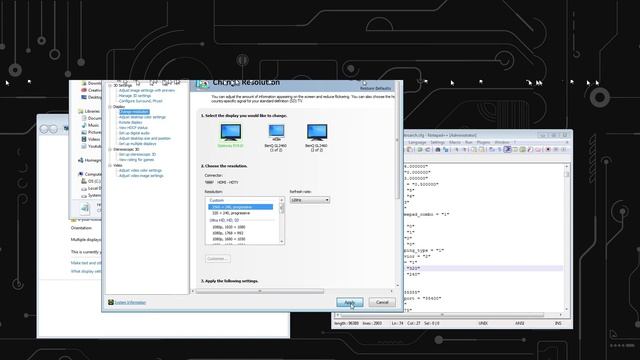Open View rating for games page
The height and width of the screenshot is (360, 640).
[x=136, y=160]
